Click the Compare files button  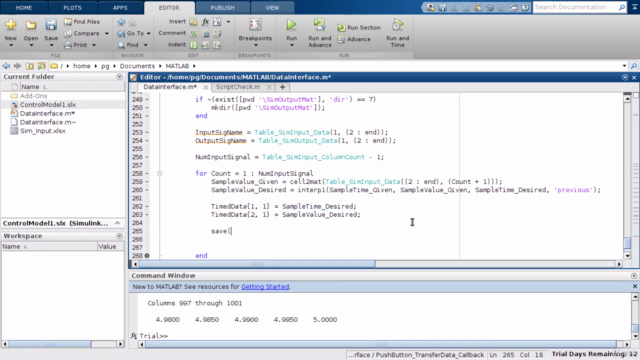point(82,33)
